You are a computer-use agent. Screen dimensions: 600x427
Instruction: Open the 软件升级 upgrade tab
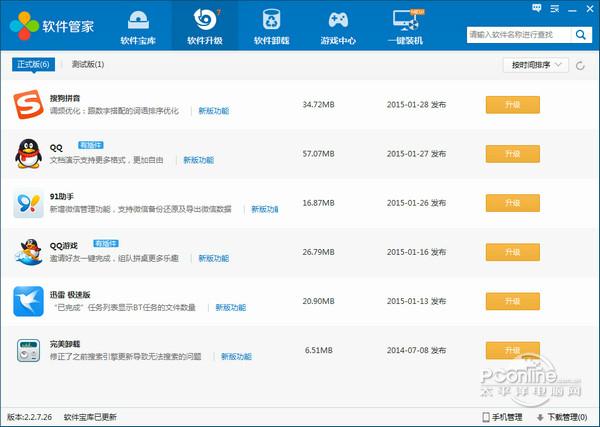[x=205, y=27]
